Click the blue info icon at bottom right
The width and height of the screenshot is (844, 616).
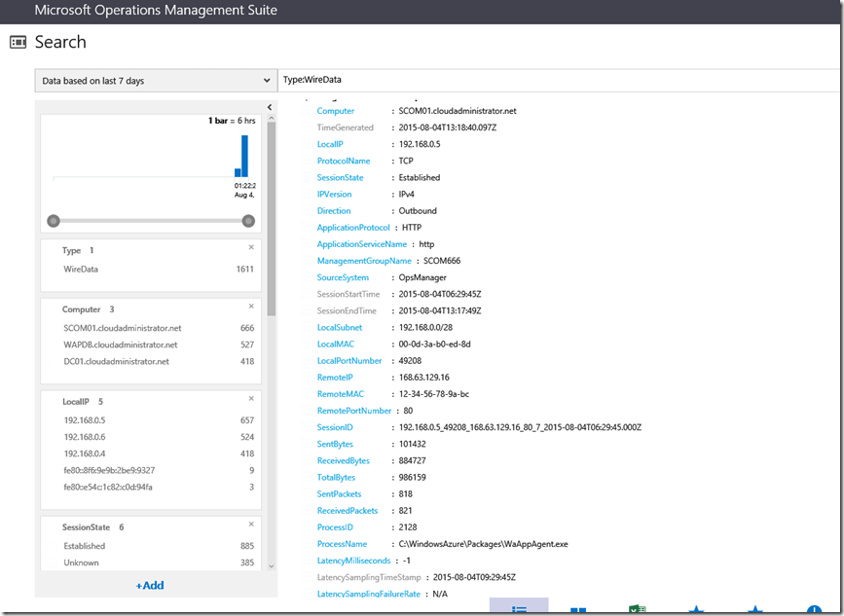(815, 610)
